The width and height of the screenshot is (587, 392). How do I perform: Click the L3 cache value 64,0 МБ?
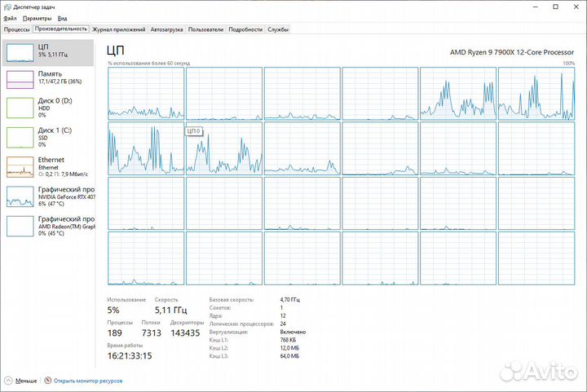point(289,356)
